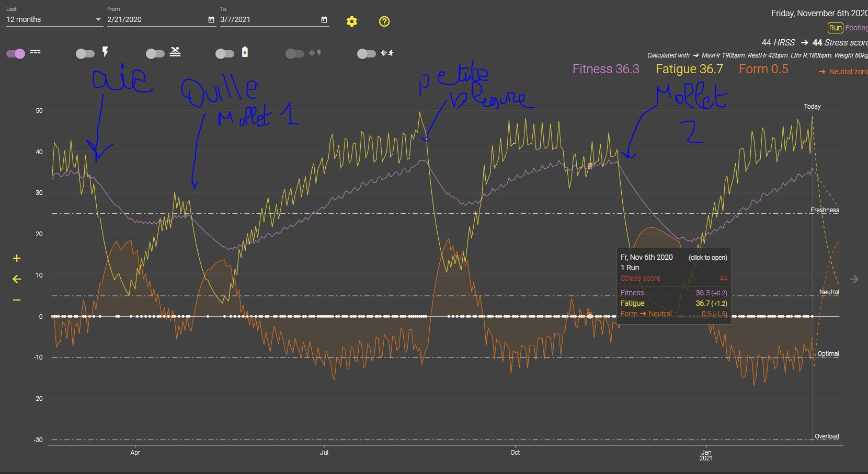Open the Footing activity link
The height and width of the screenshot is (474, 868).
[856, 28]
